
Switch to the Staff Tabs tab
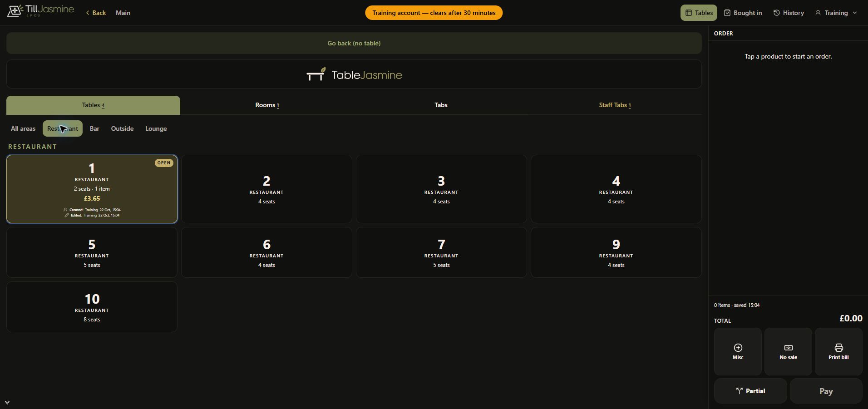click(615, 105)
